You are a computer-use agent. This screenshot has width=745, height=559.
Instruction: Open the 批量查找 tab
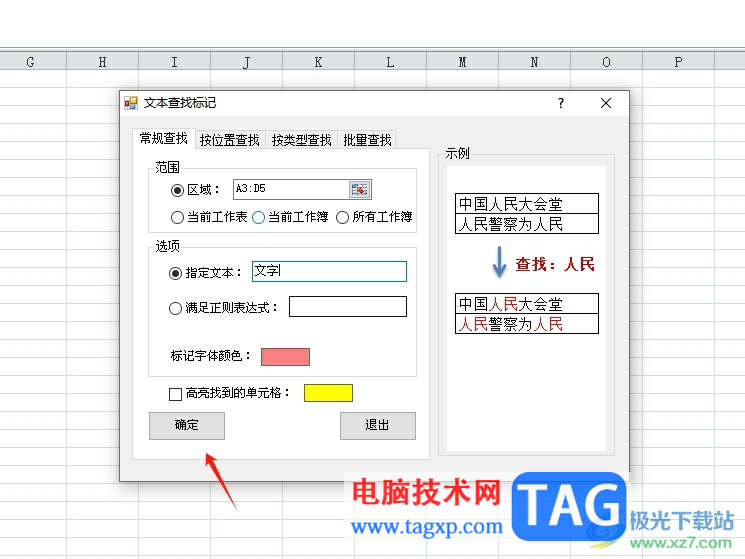coord(367,140)
